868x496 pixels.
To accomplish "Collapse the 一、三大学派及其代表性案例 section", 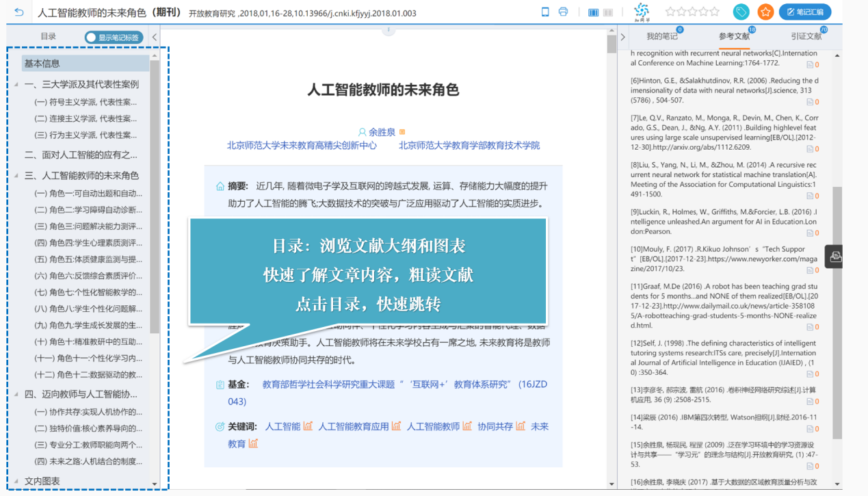I will (x=16, y=85).
